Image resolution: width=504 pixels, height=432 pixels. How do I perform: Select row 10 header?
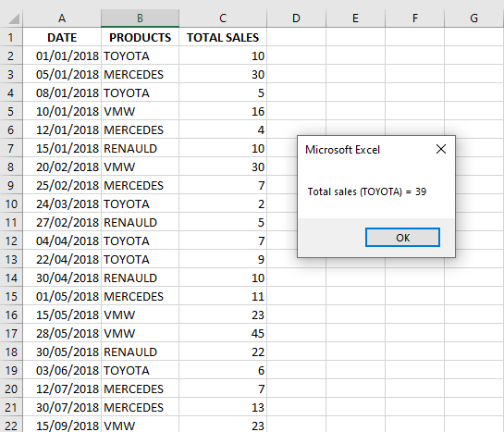point(11,204)
